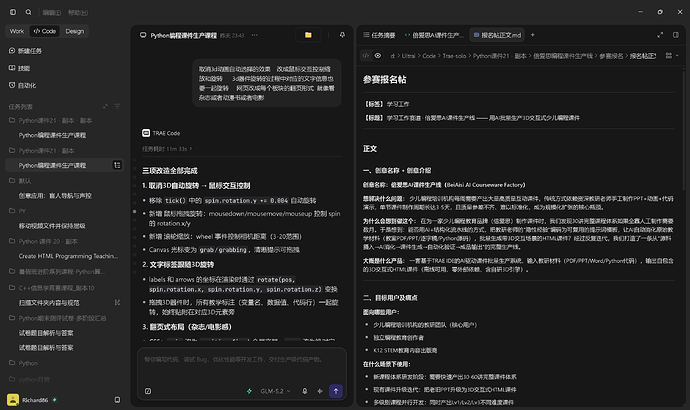
Task: Open the 帮助(H) menu
Action: [x=78, y=13]
